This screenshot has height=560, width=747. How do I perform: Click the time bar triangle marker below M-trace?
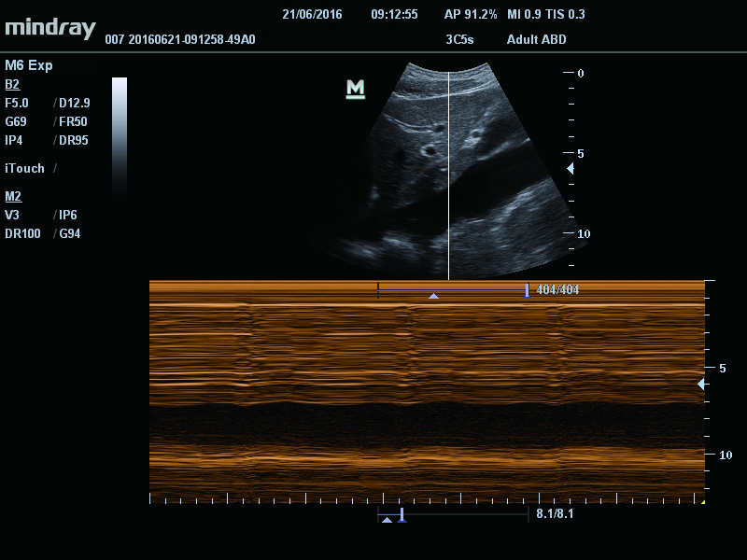(387, 520)
